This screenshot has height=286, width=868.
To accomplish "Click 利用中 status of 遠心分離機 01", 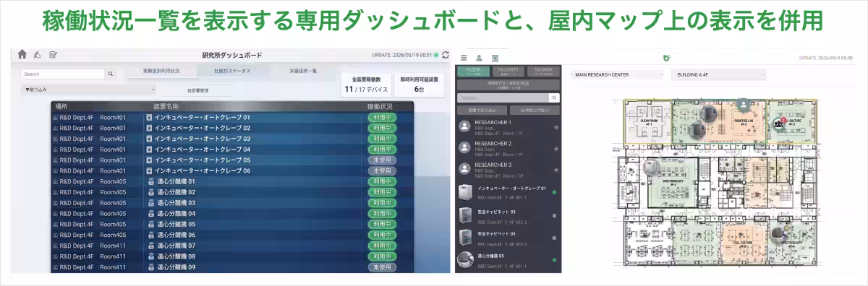I will tap(382, 181).
